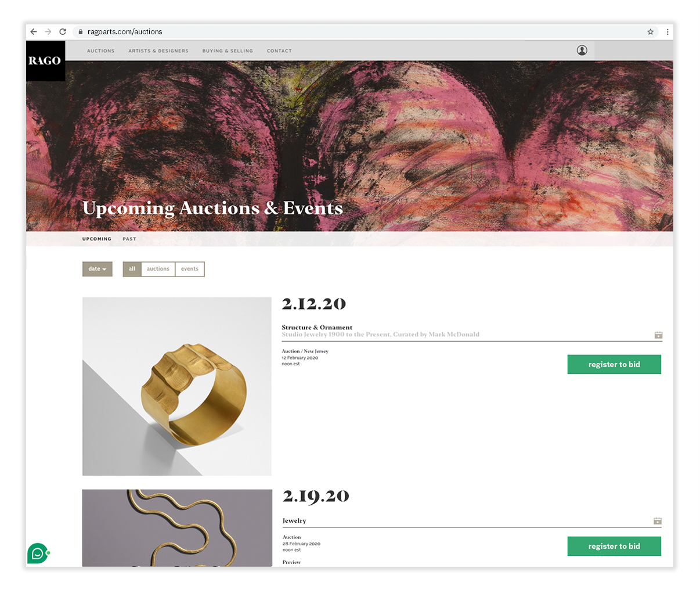Add Structure & Ornament auction to calendar

[x=658, y=335]
